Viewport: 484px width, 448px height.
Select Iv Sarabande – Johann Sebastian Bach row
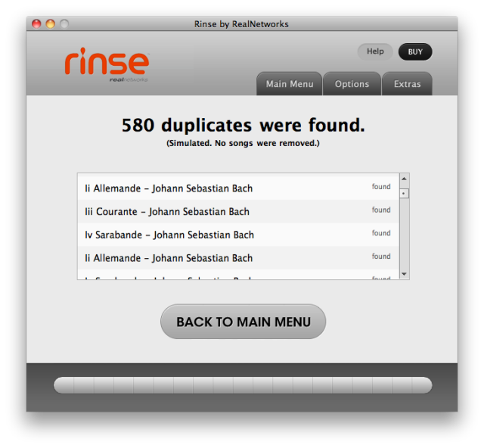[238, 235]
